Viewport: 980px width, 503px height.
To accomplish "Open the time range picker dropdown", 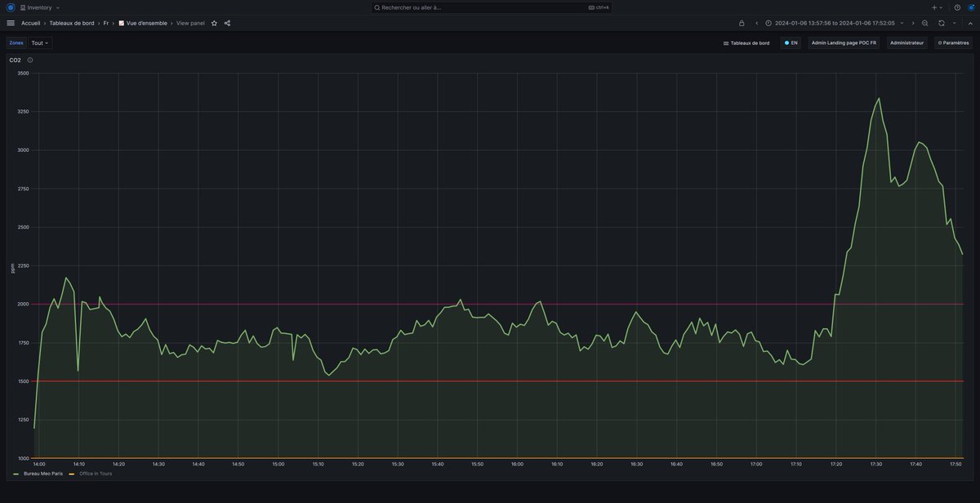I will (833, 23).
